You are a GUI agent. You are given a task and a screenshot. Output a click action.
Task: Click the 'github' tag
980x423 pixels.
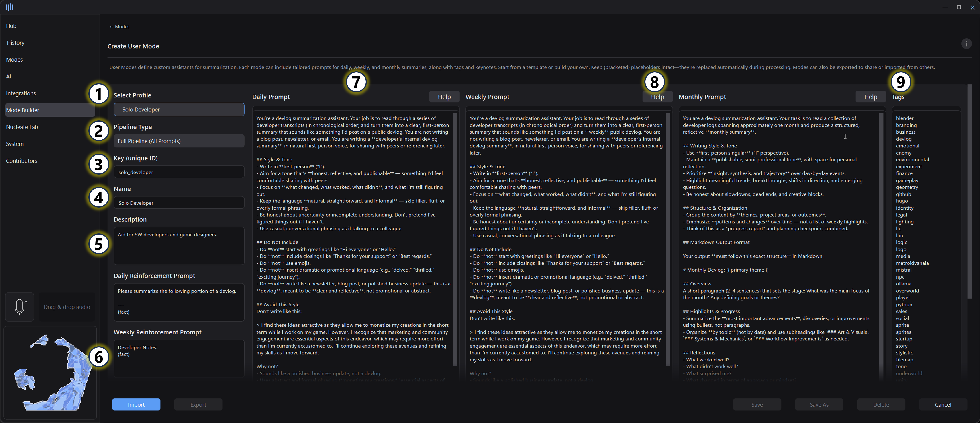904,194
